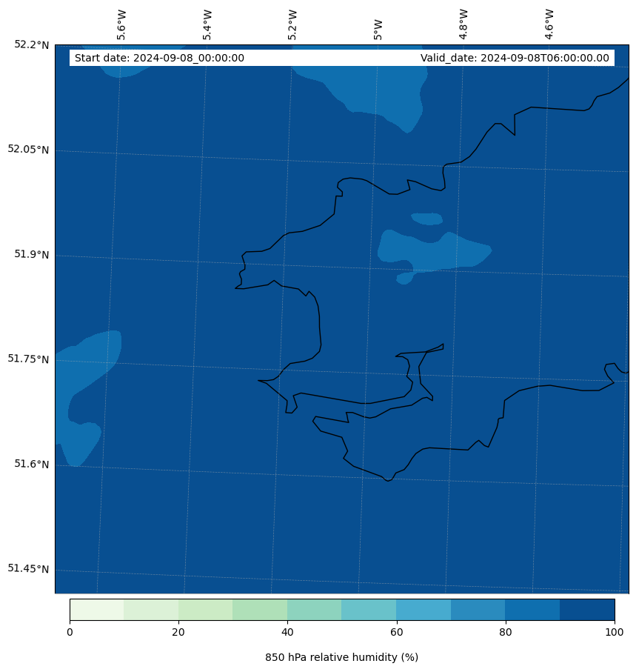Click the colorbar swatch for 40-50%

click(x=315, y=610)
